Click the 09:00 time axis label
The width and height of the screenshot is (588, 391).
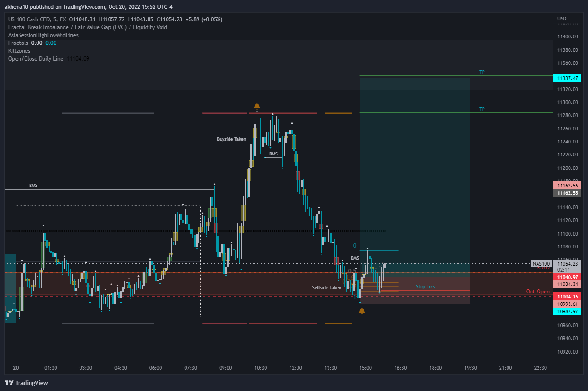pyautogui.click(x=226, y=368)
